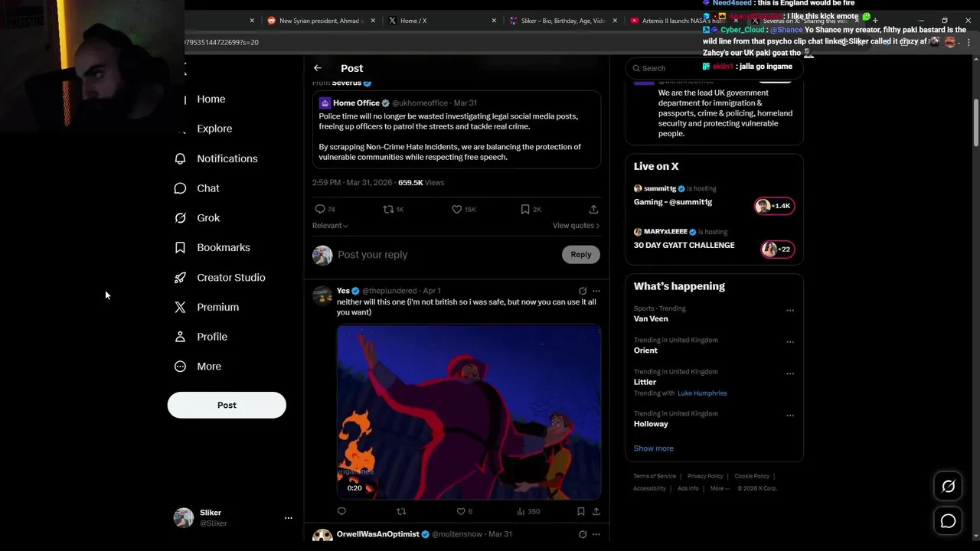Open Cookie Policy footer link

[x=752, y=476]
